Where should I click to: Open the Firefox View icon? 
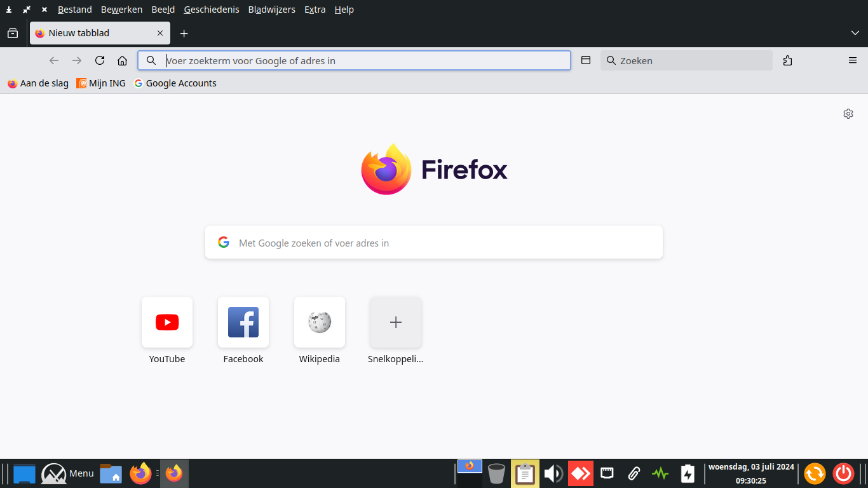coord(13,33)
